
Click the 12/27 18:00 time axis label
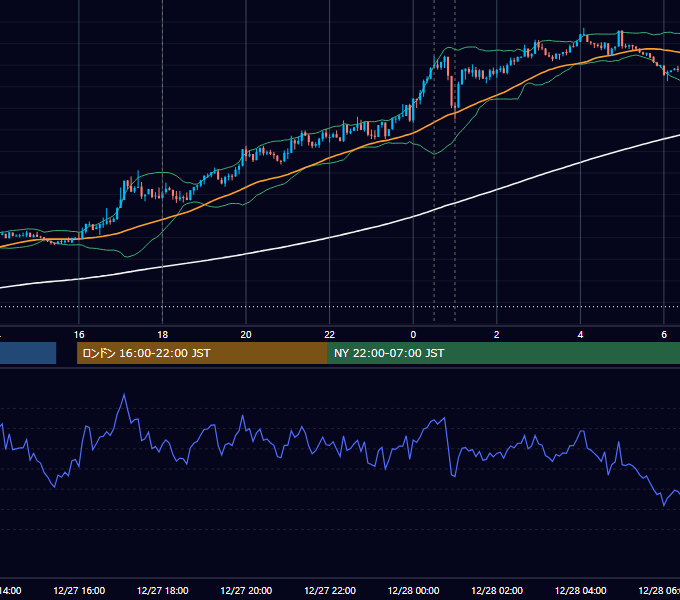[x=163, y=590]
